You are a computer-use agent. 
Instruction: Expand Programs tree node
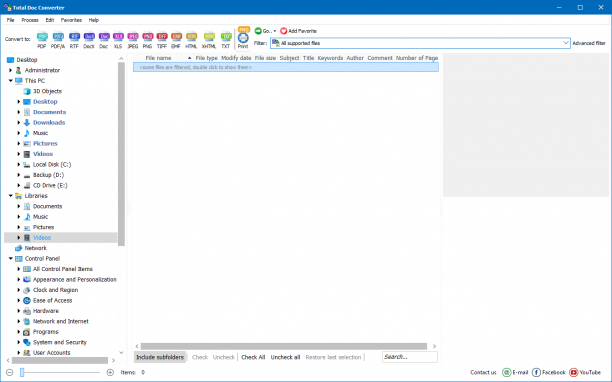click(x=18, y=332)
